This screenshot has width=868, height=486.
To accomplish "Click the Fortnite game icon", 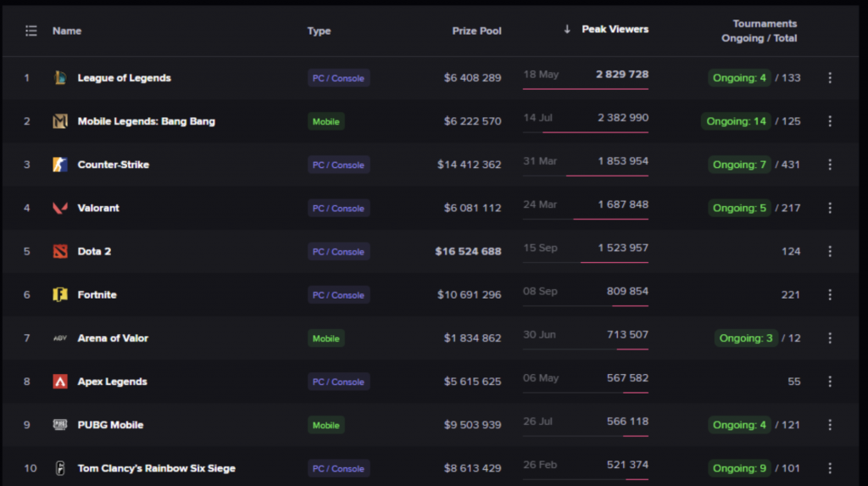I will tap(60, 295).
